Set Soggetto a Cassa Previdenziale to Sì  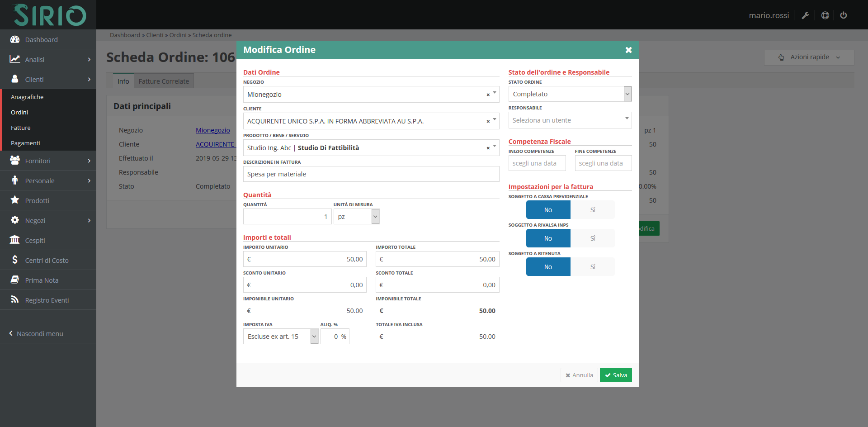pos(593,209)
